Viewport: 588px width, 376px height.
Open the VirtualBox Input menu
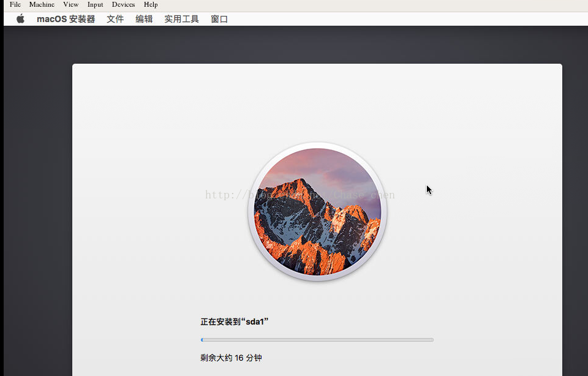pyautogui.click(x=96, y=4)
